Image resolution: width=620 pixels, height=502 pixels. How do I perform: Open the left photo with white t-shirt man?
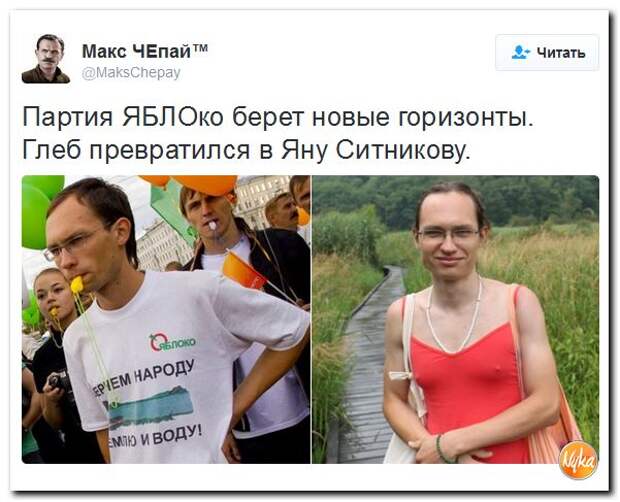[166, 319]
